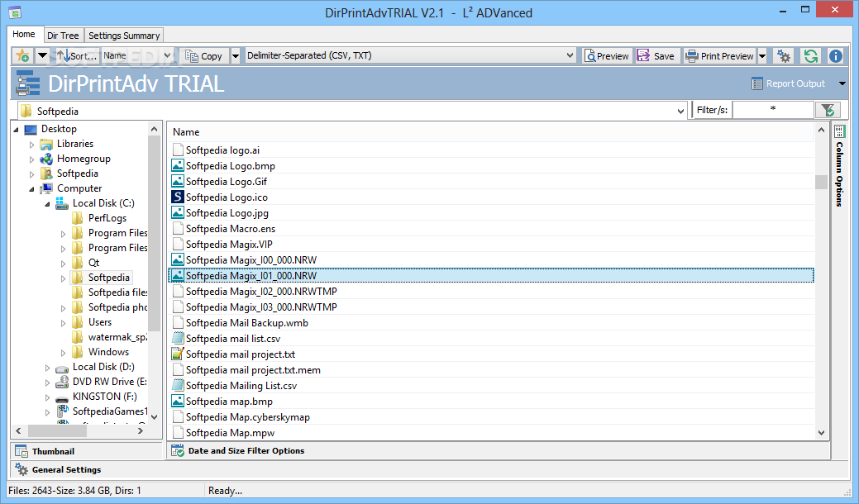859x504 pixels.
Task: Click the tree horizontal scrollbar right arrow
Action: point(141,431)
